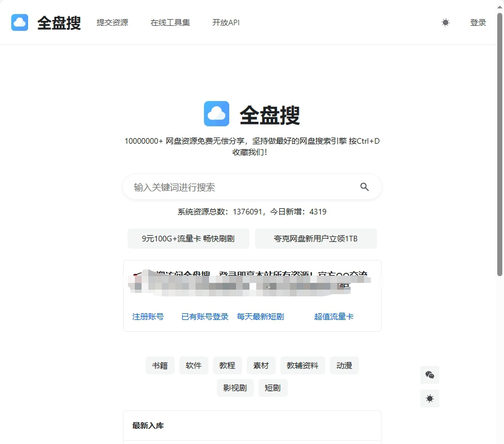Enable the 动漫 category filter

click(x=344, y=365)
